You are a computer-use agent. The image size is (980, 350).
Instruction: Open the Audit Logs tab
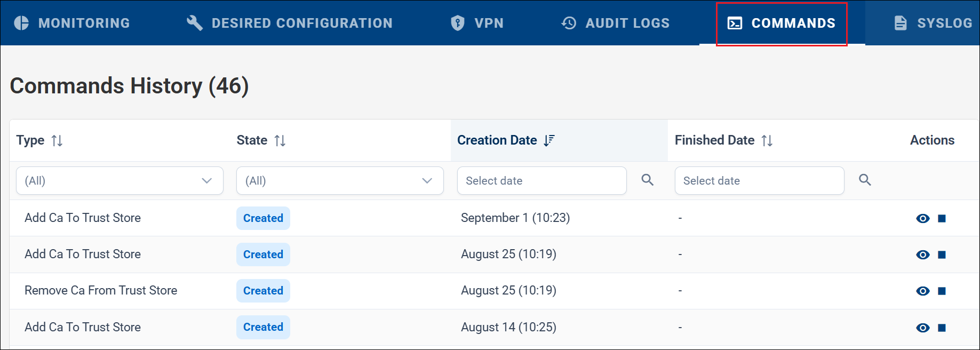pyautogui.click(x=615, y=23)
